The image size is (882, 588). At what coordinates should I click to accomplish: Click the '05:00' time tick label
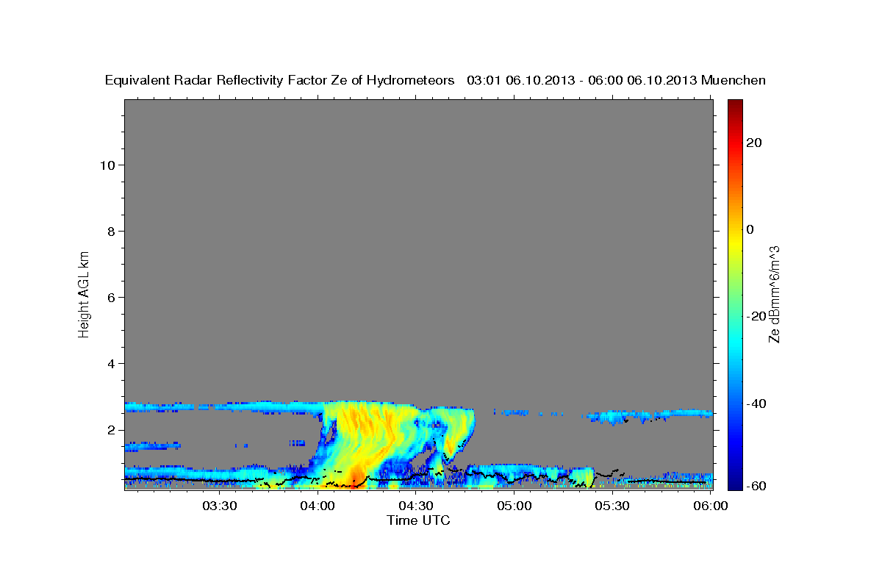tap(514, 506)
